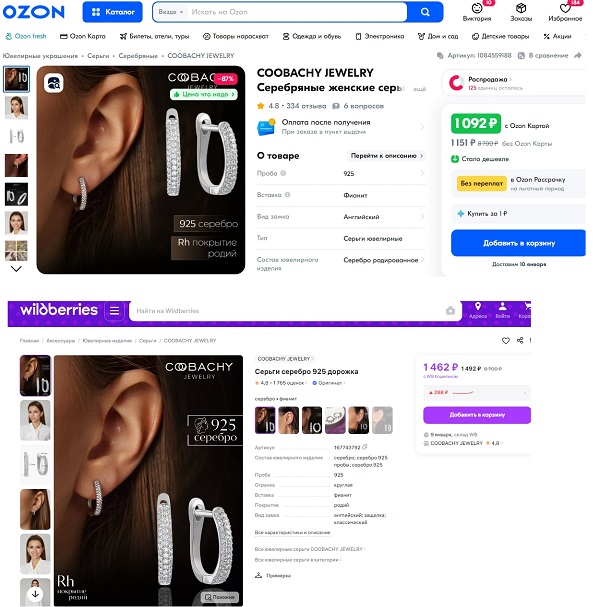Click the Wildberries Войти profile icon
This screenshot has height=607, width=600.
tap(502, 306)
